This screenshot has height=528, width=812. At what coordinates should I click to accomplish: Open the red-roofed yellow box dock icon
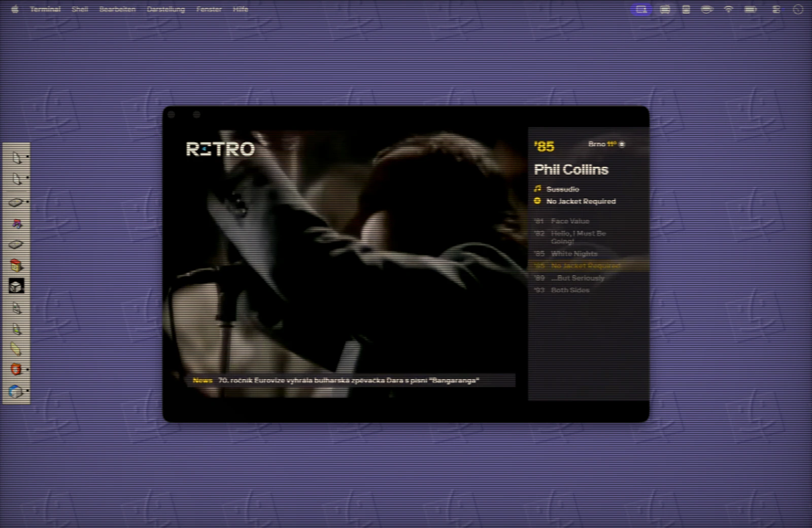point(16,265)
